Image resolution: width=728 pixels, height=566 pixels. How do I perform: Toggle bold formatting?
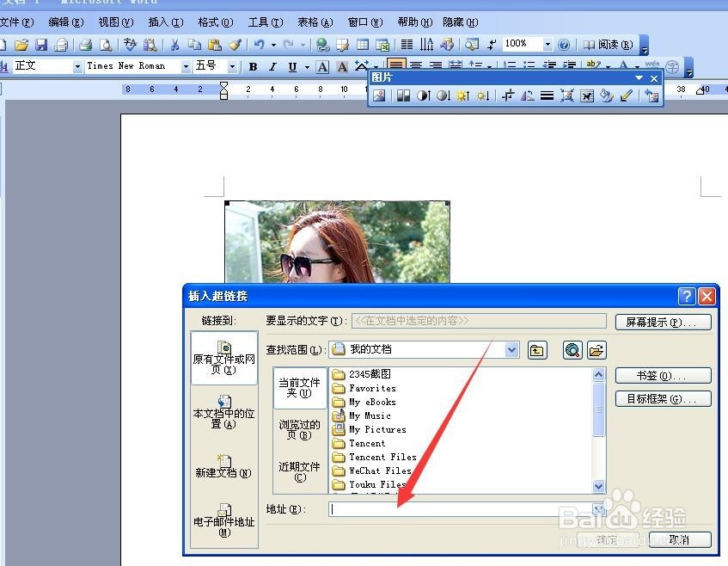point(252,66)
